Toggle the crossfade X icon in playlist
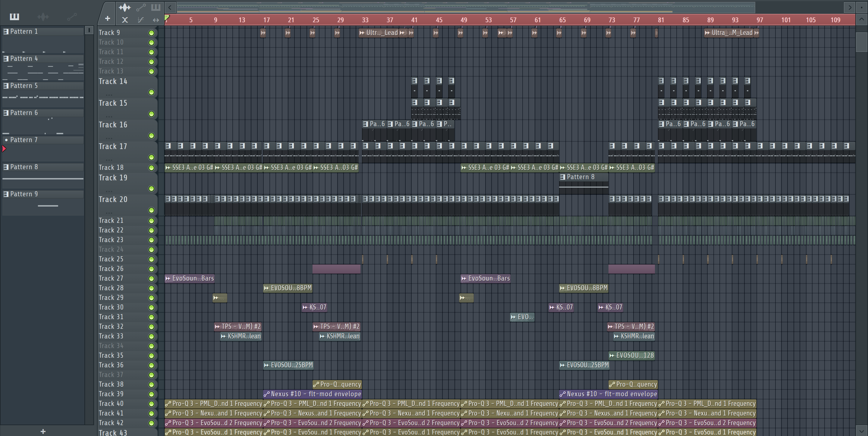 coord(125,20)
